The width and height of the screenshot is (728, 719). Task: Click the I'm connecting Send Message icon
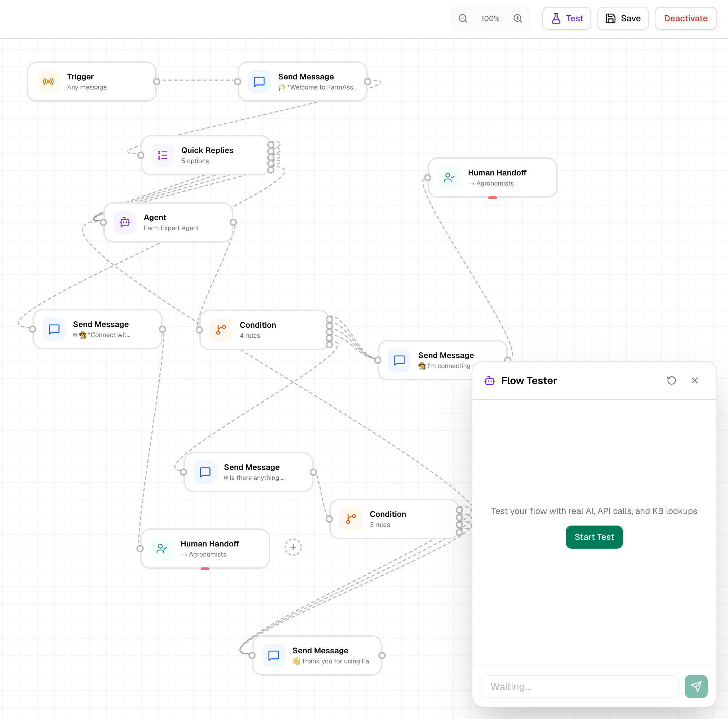click(399, 360)
